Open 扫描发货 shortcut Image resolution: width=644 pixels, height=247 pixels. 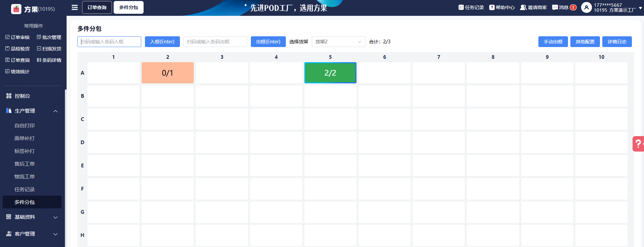[x=49, y=49]
